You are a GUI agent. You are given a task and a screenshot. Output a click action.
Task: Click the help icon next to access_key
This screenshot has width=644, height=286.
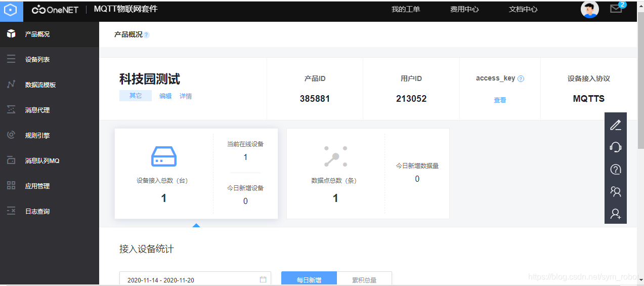[521, 79]
